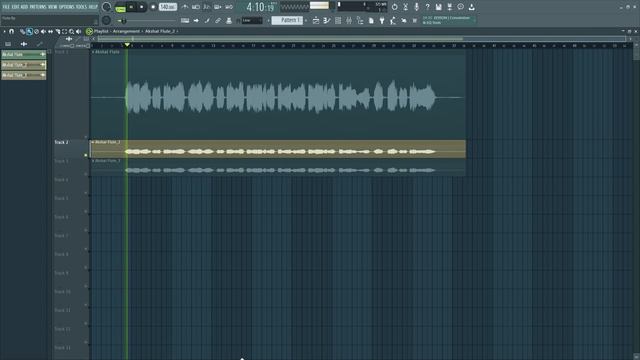Click the audio editor scissors icon
Screen dimensions: 640x360
click(405, 7)
